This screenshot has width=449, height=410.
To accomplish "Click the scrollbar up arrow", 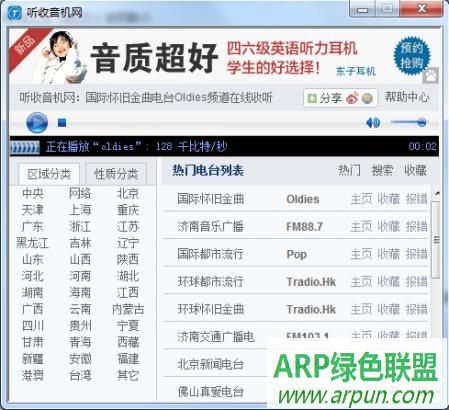I will pos(437,193).
